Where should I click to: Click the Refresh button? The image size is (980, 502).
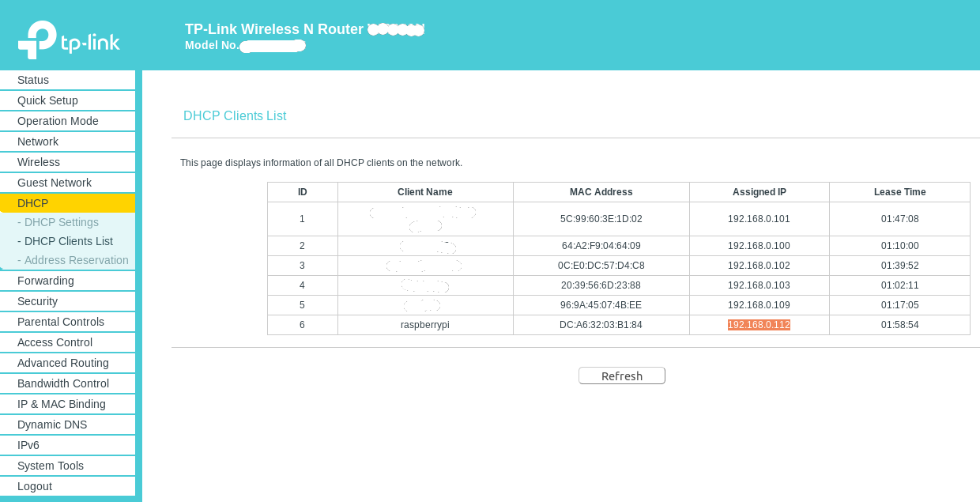622,376
